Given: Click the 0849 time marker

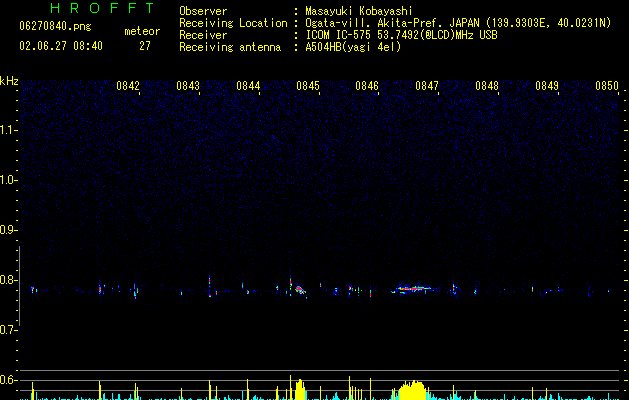Looking at the screenshot, I should [x=547, y=86].
